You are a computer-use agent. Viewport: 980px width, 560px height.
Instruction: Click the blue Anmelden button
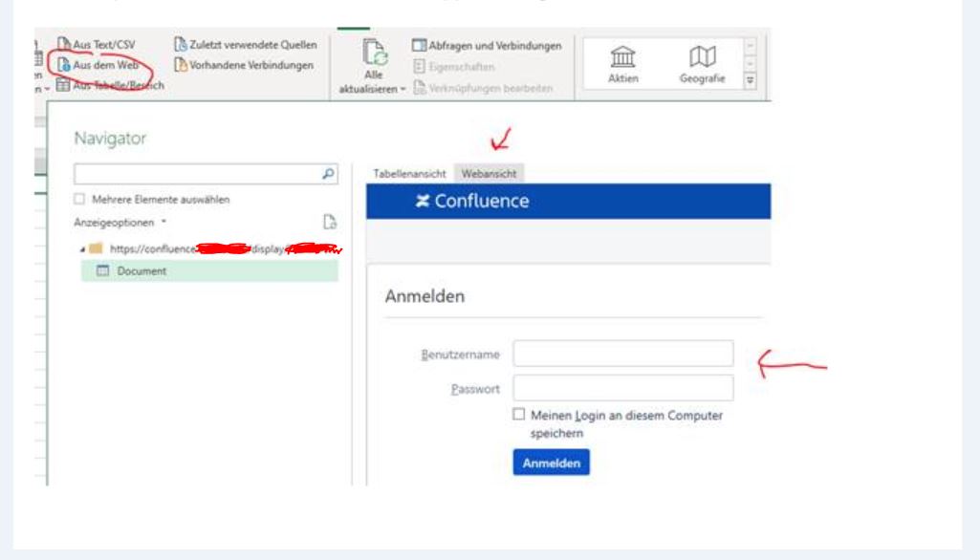click(552, 463)
